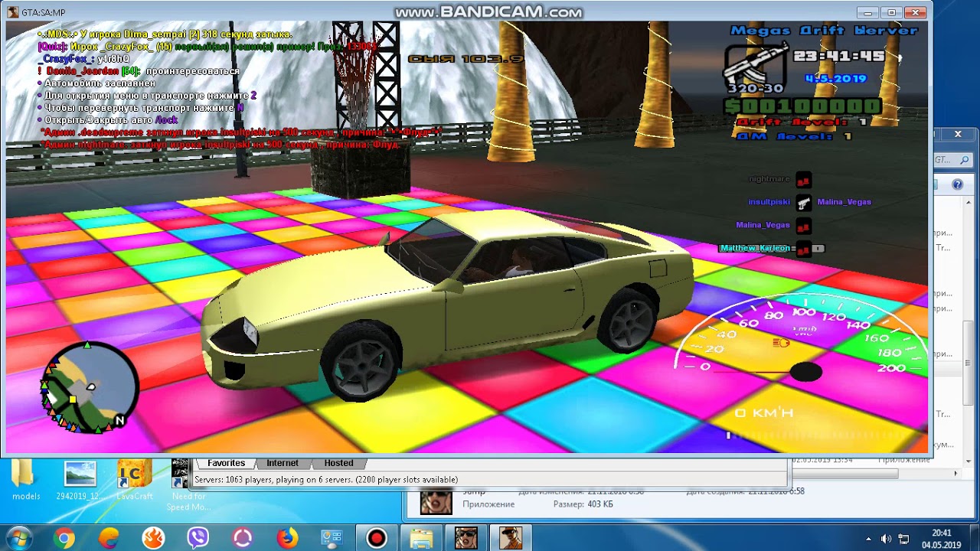Open Viber from the taskbar
Image resolution: width=980 pixels, height=551 pixels.
(x=198, y=538)
